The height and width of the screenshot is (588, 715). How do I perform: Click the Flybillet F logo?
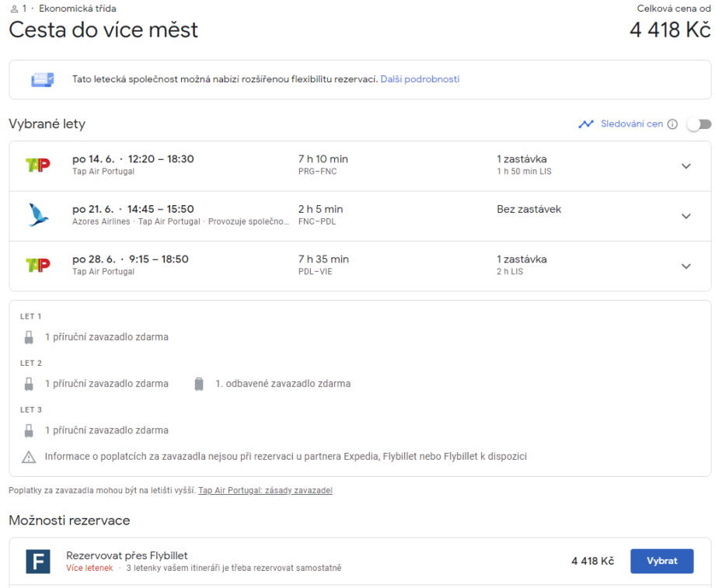[38, 561]
